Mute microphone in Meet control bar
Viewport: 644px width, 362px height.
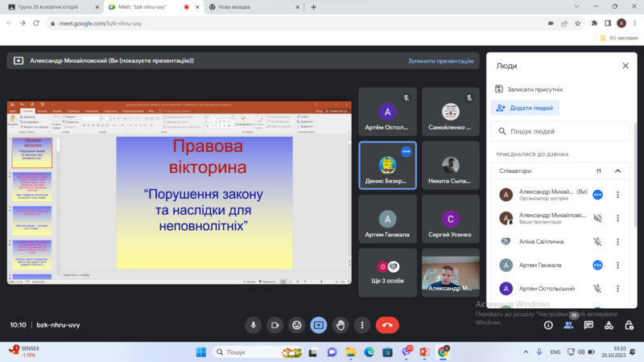[254, 325]
